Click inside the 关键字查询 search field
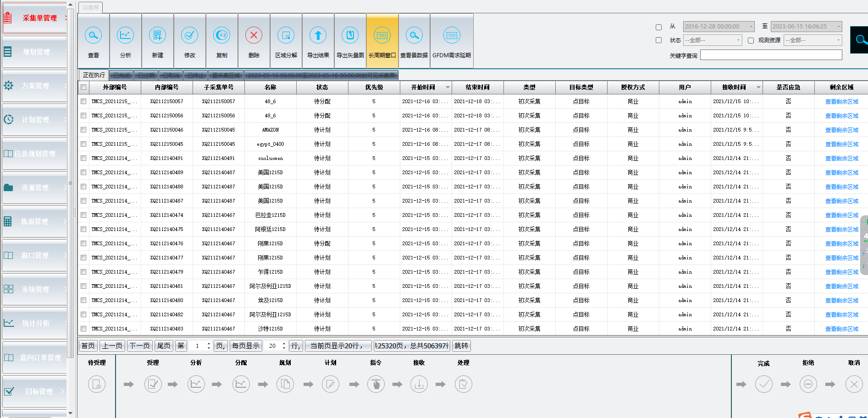 pos(771,55)
